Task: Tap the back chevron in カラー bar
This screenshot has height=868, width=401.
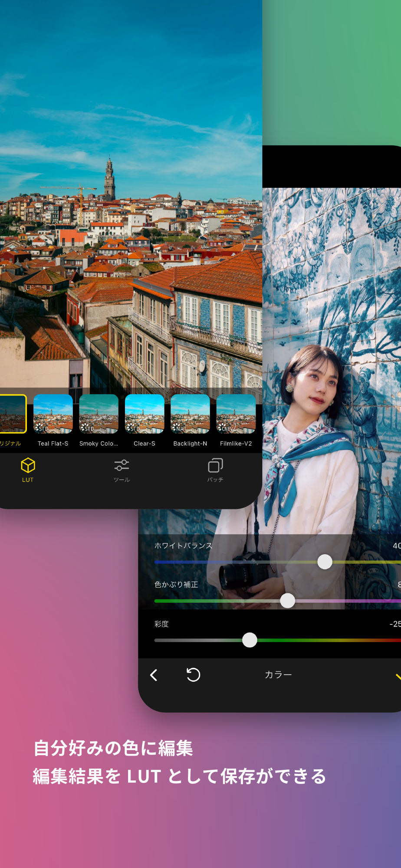Action: tap(154, 675)
